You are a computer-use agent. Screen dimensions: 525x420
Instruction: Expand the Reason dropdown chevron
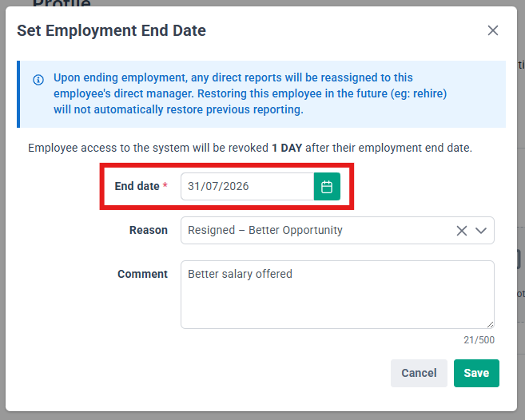pos(481,231)
